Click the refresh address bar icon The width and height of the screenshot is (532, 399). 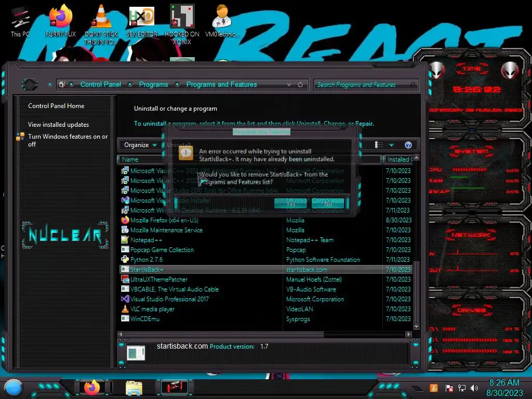300,85
